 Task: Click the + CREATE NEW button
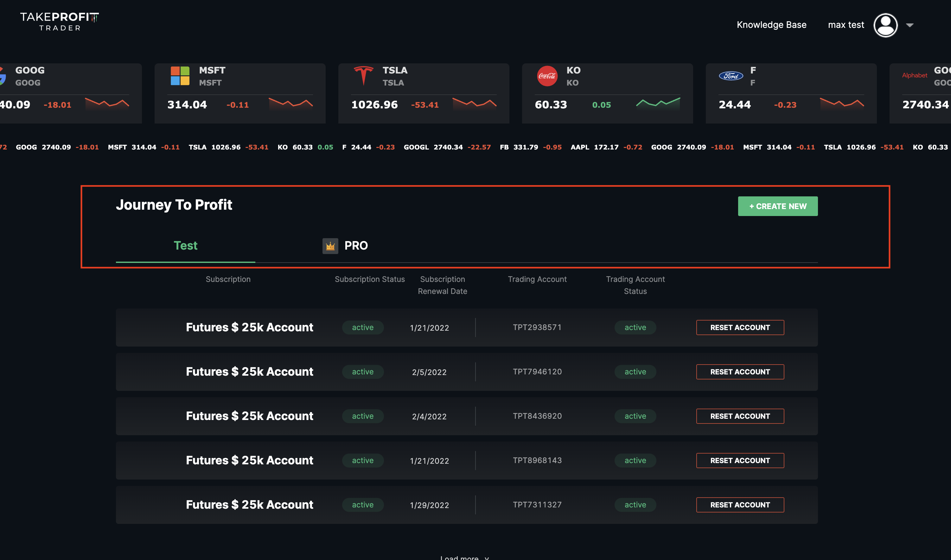[x=778, y=206]
